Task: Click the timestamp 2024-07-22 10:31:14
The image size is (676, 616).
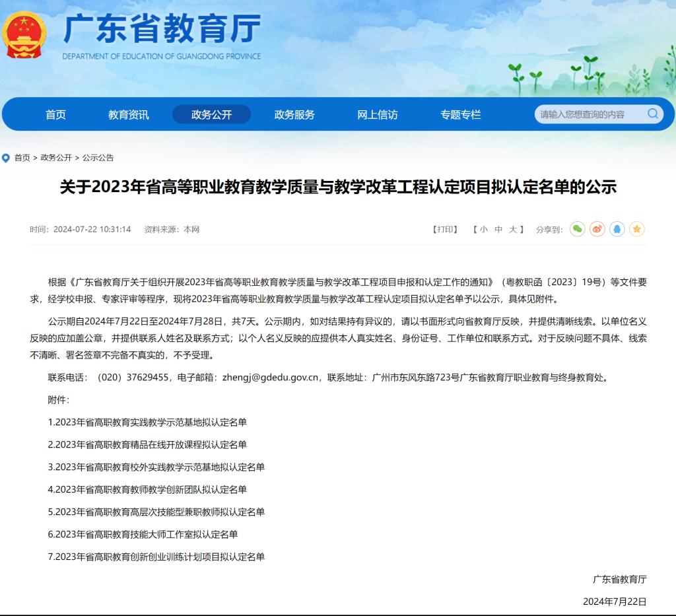Action: click(92, 229)
